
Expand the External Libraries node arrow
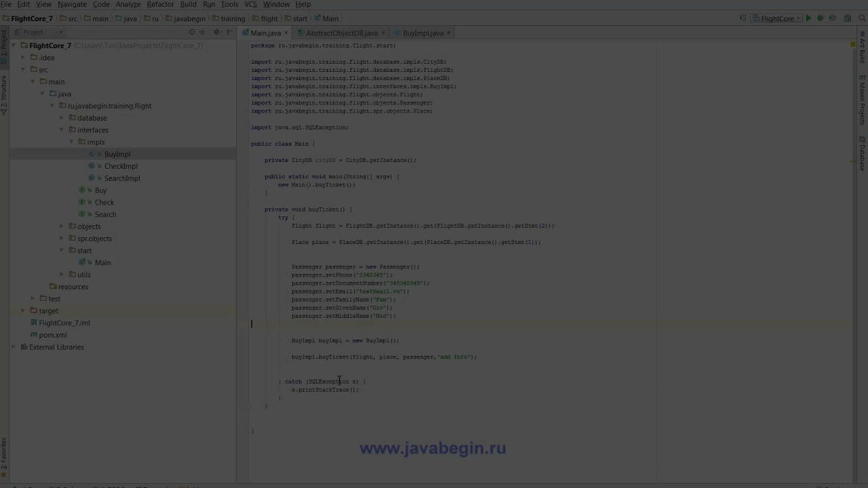14,347
